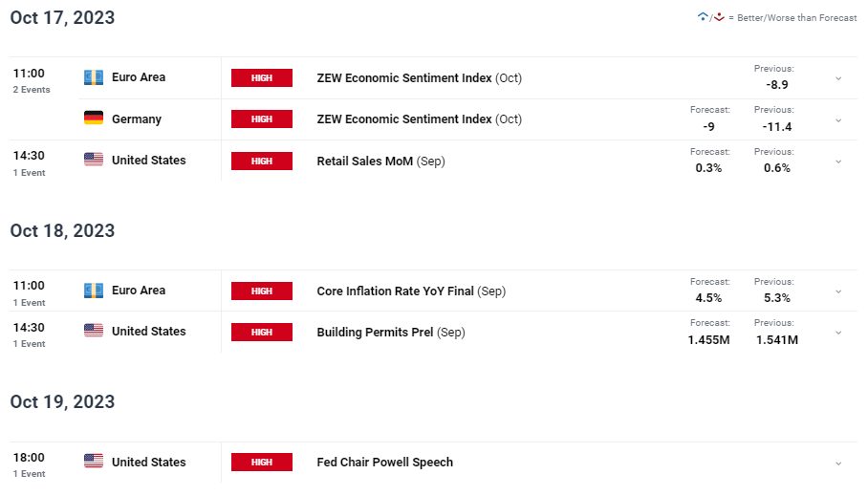Image resolution: width=868 pixels, height=496 pixels.
Task: Click the Germany flag icon
Action: 94,119
